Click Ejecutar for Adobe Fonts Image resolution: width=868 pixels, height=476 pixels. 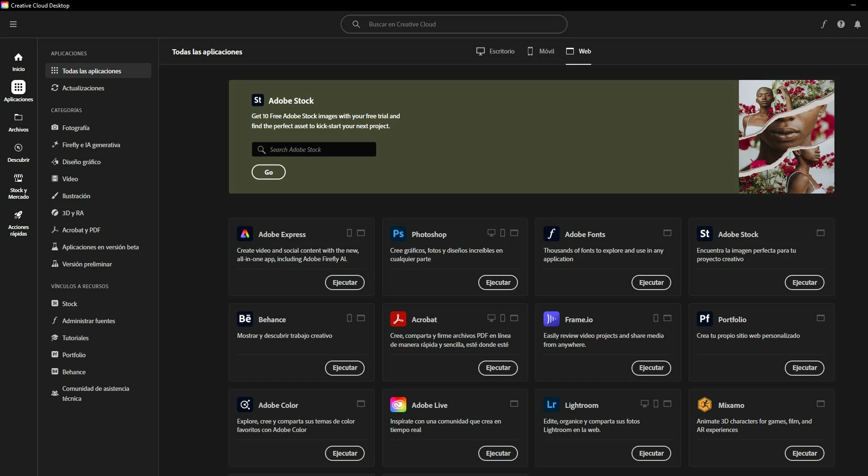click(651, 282)
